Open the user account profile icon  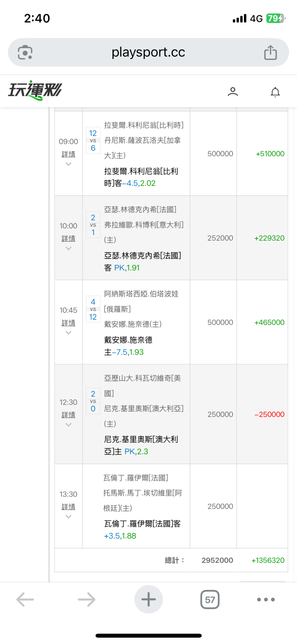pos(233,92)
